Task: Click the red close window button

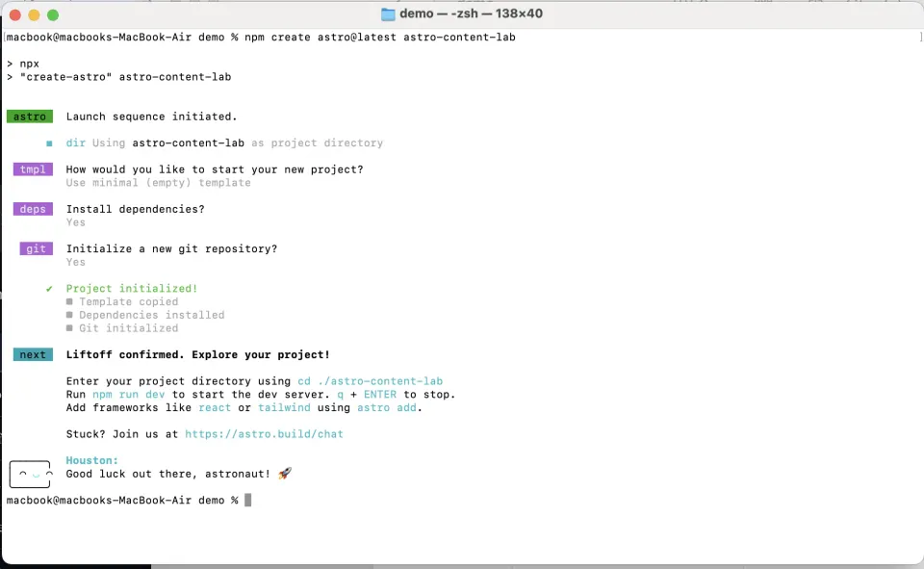Action: coord(15,15)
